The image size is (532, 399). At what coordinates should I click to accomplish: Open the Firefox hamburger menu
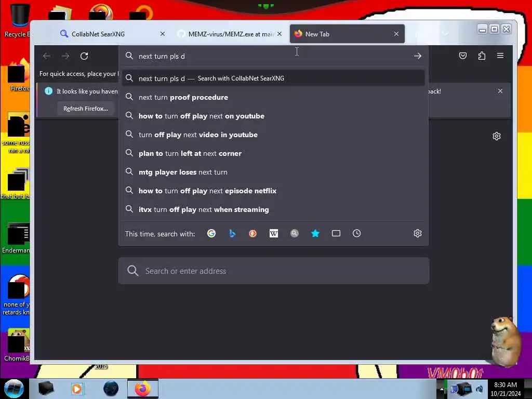coord(500,56)
